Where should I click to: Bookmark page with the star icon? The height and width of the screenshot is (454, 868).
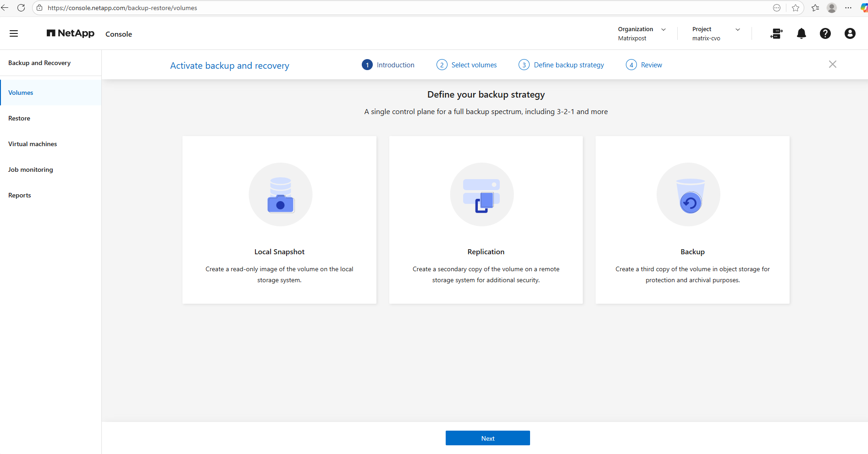point(796,8)
